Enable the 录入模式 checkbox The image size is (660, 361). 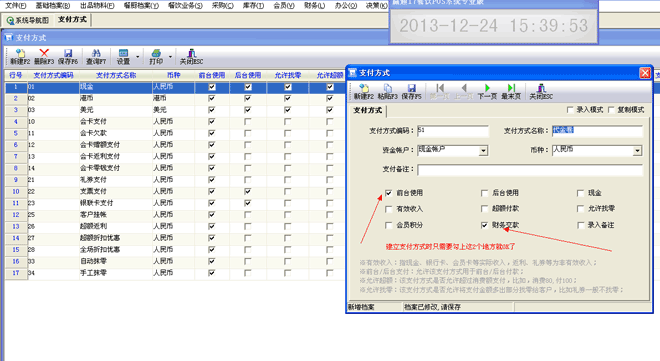pos(570,110)
